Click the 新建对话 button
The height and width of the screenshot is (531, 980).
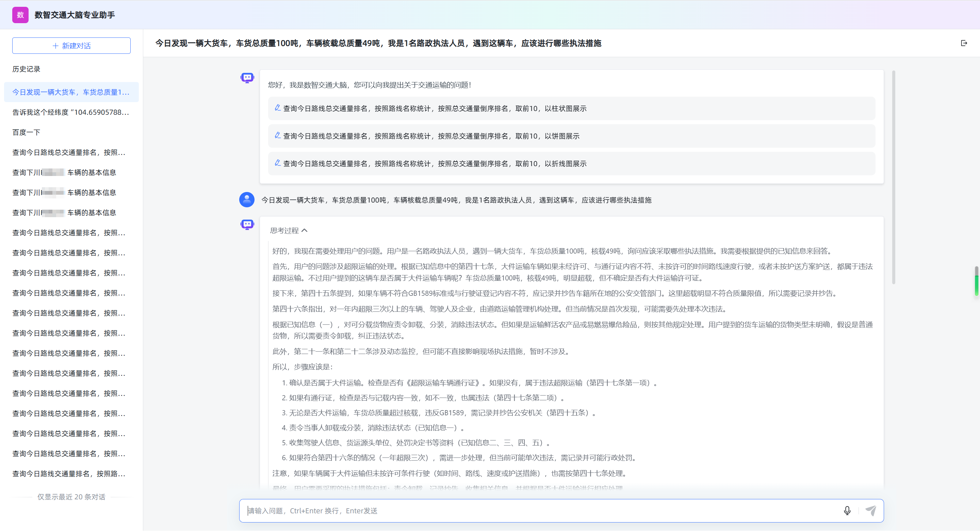[x=71, y=46]
